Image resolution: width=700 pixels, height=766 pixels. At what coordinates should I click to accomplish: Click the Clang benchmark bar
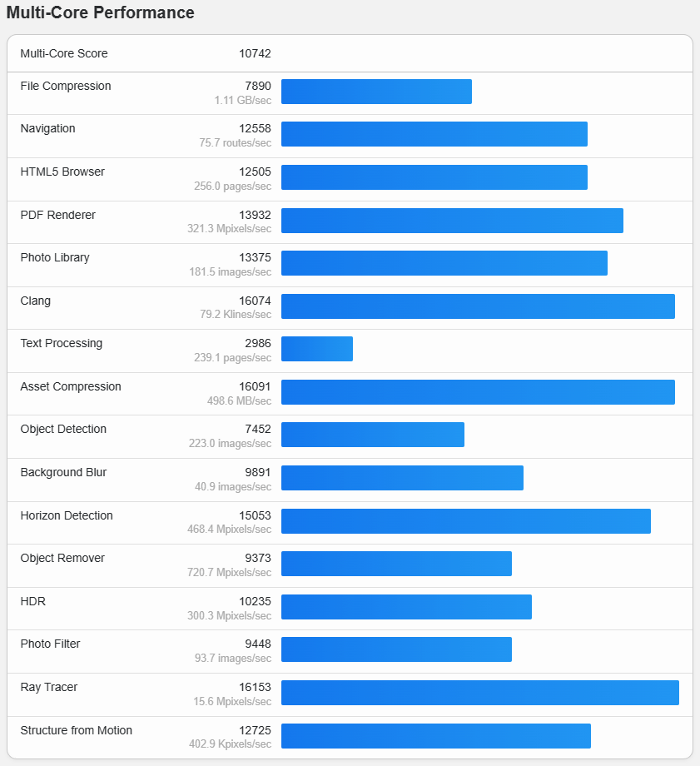click(x=478, y=306)
